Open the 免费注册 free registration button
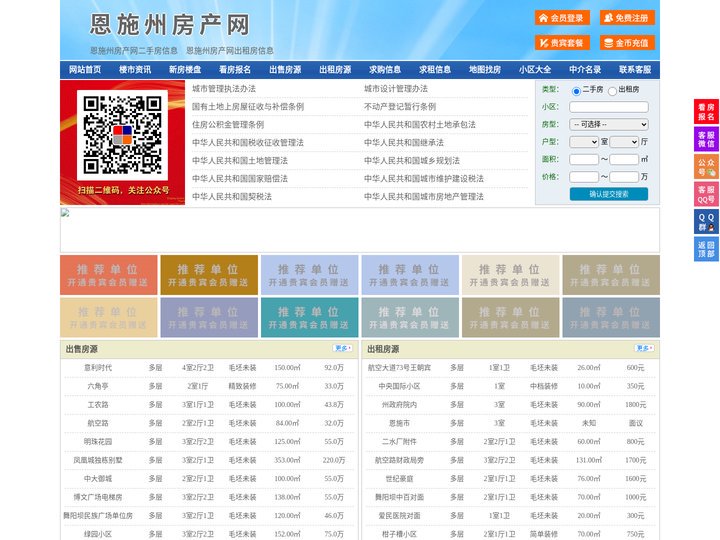This screenshot has width=720, height=540. (x=627, y=18)
